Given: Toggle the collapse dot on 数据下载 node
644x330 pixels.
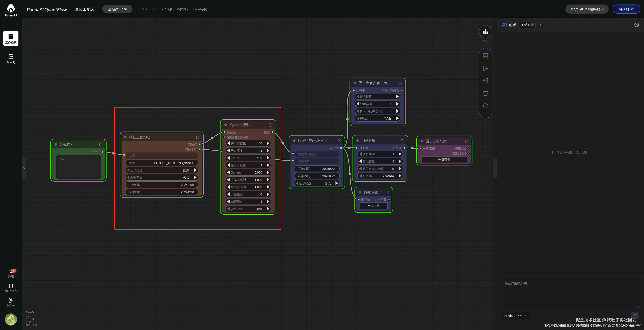Looking at the screenshot, I should click(x=360, y=192).
